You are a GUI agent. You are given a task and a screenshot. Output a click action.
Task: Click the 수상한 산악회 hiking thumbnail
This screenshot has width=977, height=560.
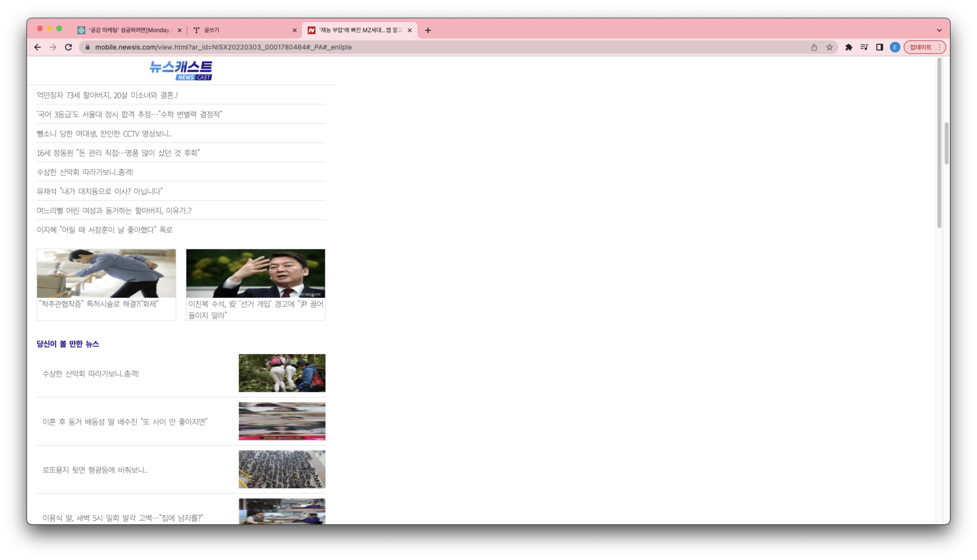(x=282, y=373)
